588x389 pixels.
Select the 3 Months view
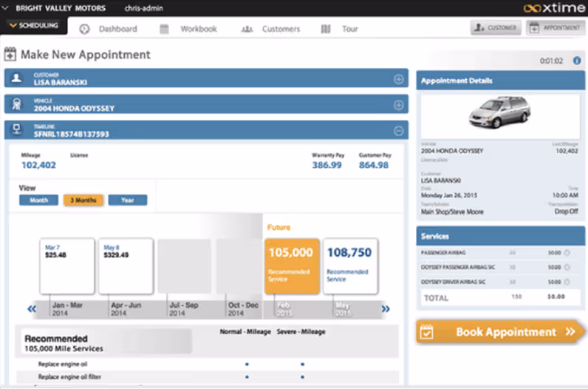pos(83,200)
